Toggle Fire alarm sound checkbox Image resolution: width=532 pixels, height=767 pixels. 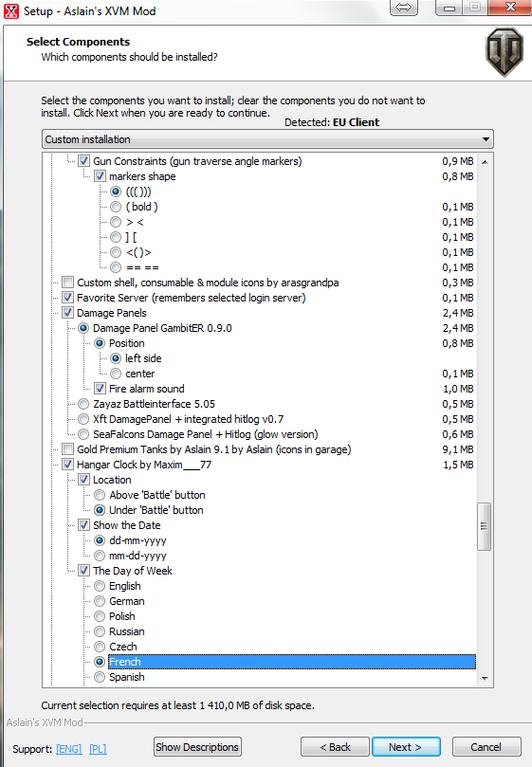[x=100, y=389]
